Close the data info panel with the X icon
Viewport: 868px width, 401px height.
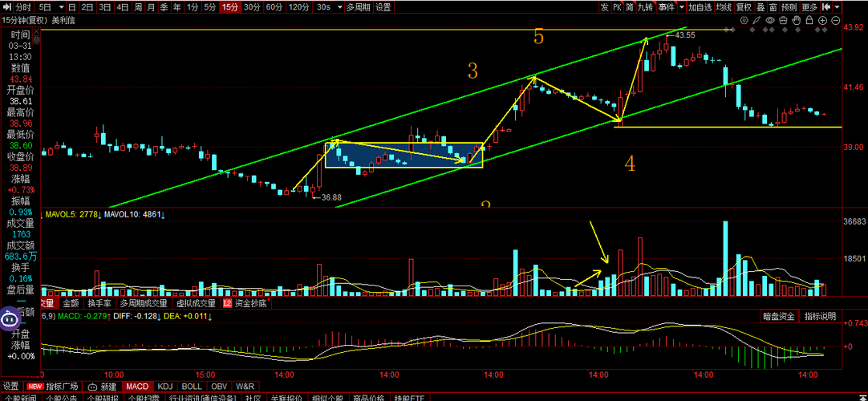pos(37,30)
